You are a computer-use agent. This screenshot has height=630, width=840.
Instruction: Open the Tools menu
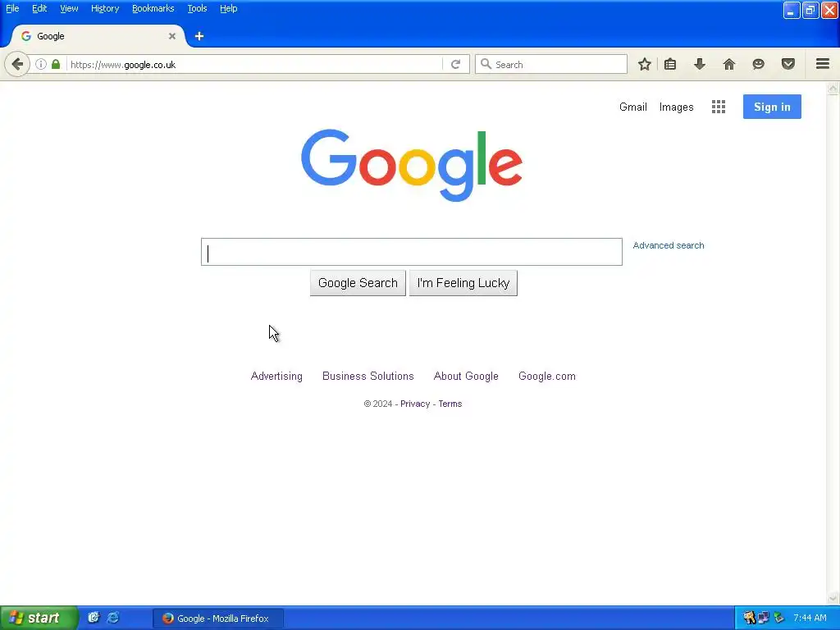197,8
